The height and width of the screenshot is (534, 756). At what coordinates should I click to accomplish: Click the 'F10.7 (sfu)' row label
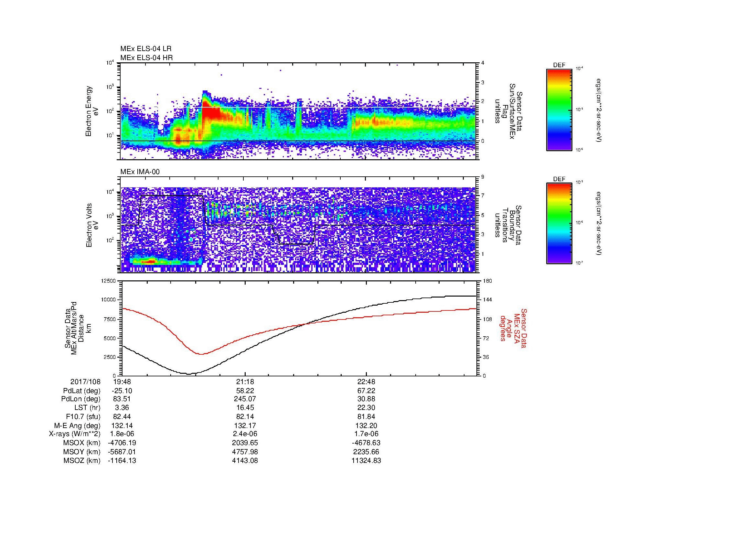[83, 417]
